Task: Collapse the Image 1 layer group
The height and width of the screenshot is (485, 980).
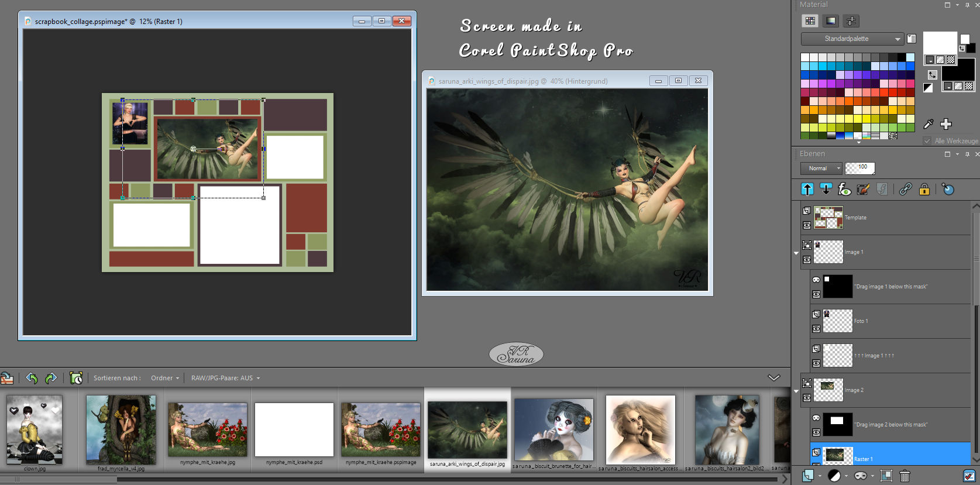Action: point(796,253)
